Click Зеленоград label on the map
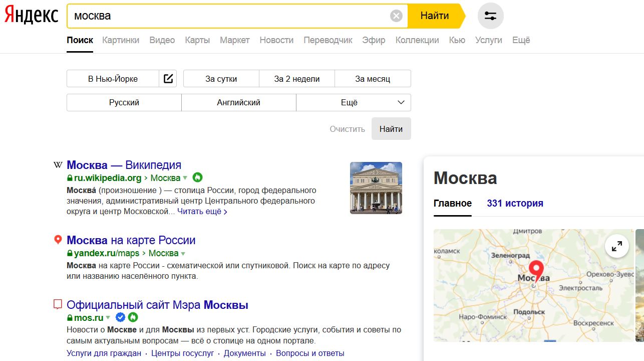The image size is (644, 361). point(510,255)
